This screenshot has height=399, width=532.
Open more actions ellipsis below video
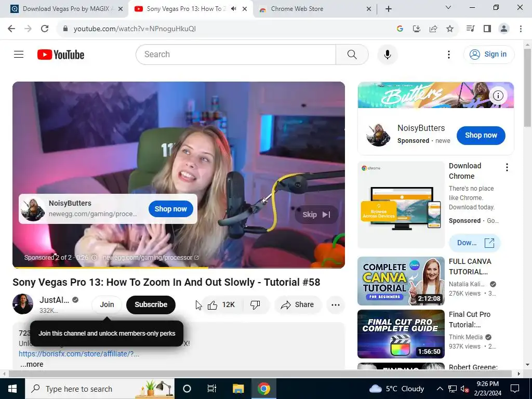coord(335,304)
